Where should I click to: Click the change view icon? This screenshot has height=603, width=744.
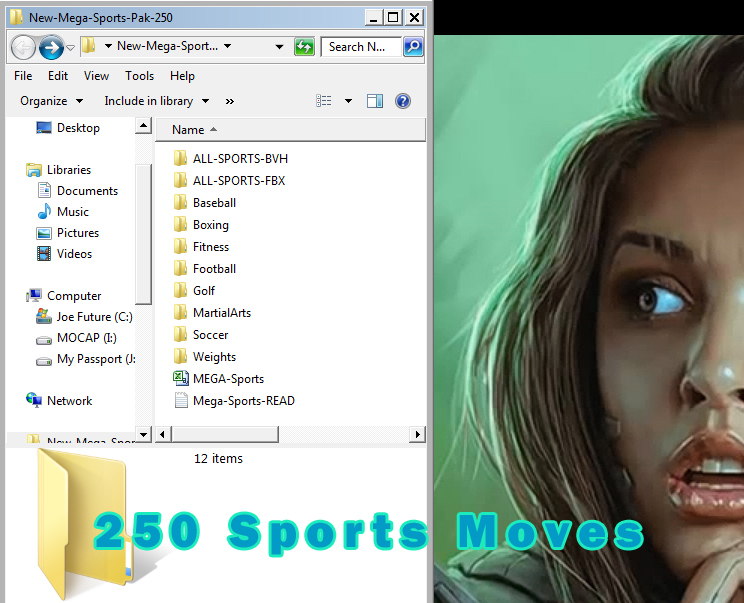click(324, 101)
